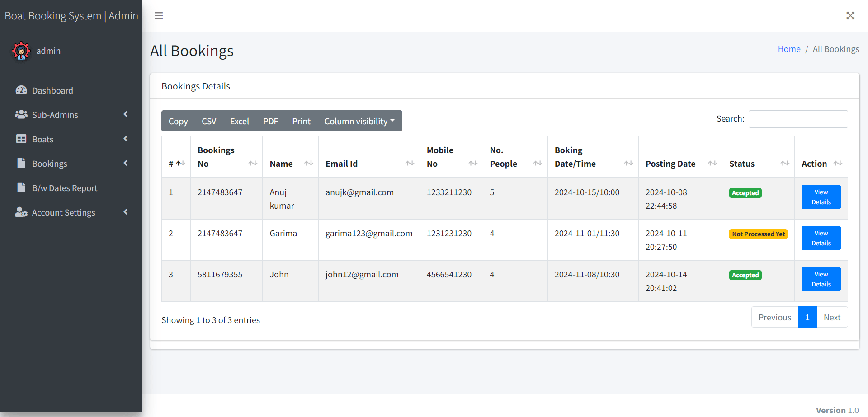Viewport: 868px width, 417px height.
Task: Select the Boats grid icon
Action: point(21,139)
